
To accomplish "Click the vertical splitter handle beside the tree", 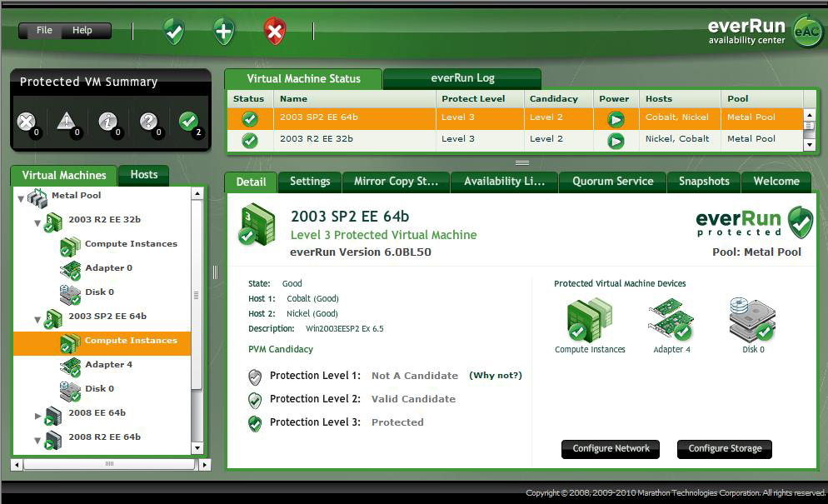I will point(216,272).
